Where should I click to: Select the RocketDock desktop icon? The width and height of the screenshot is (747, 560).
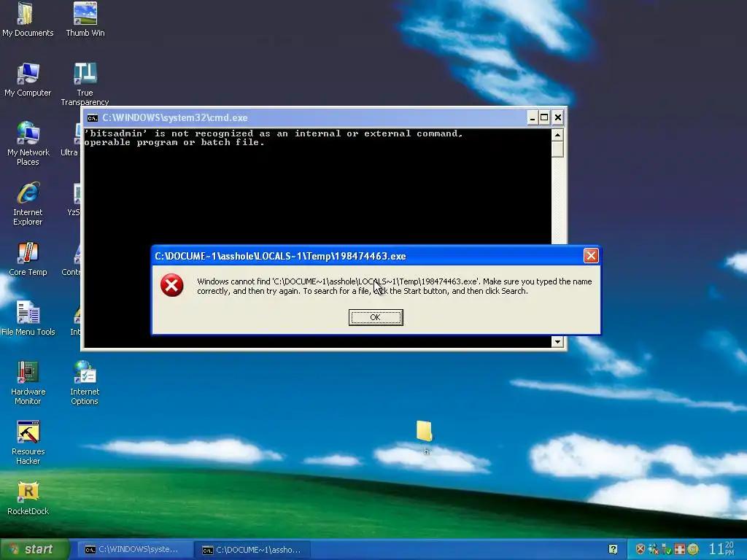[x=28, y=498]
